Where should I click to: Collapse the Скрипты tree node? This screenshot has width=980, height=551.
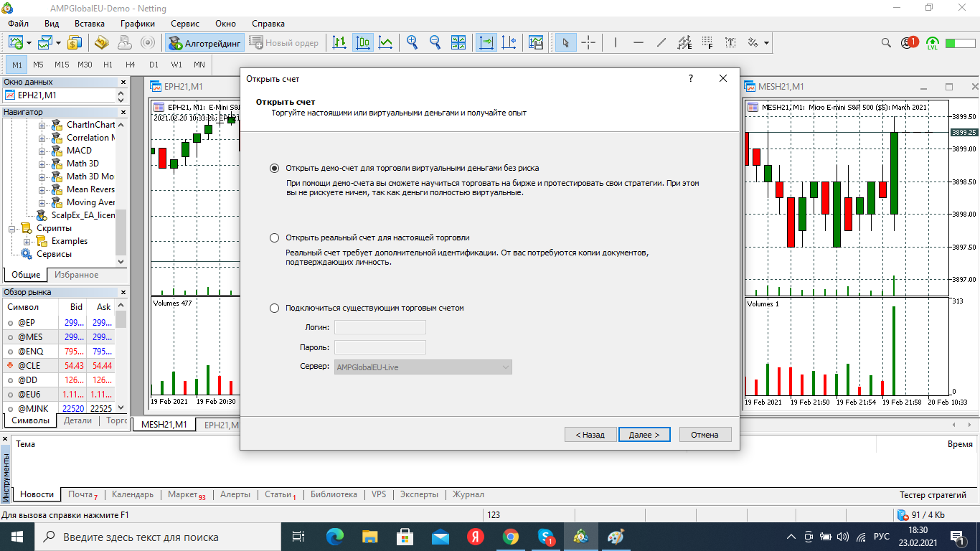point(12,228)
